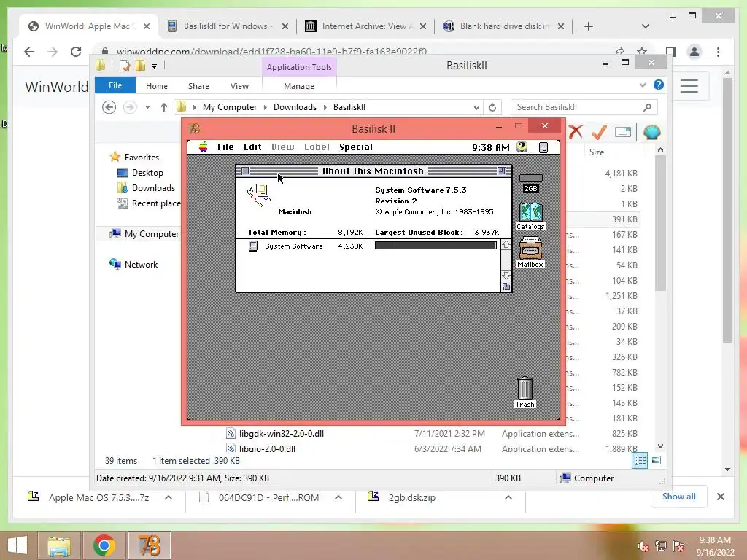Click the About This Macintosh close box

tap(245, 171)
